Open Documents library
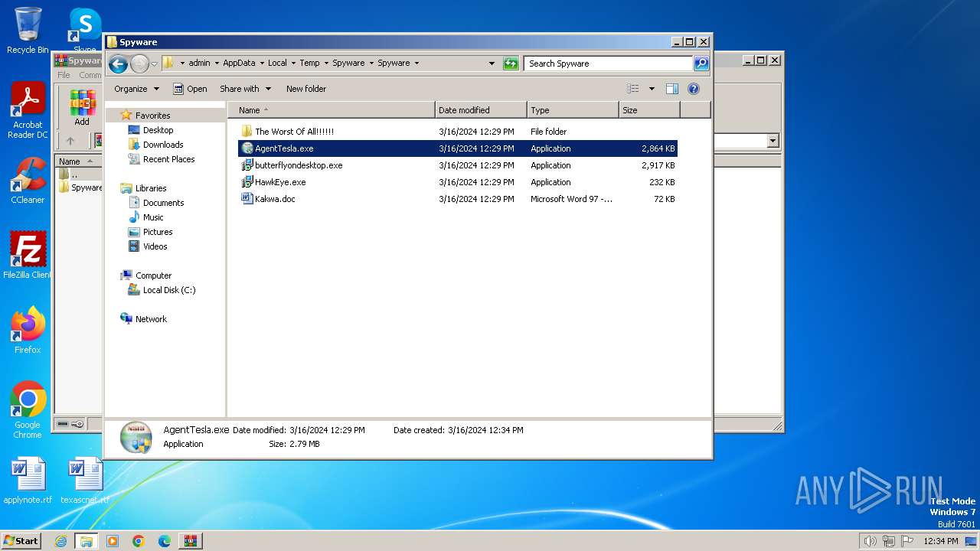 [x=163, y=203]
